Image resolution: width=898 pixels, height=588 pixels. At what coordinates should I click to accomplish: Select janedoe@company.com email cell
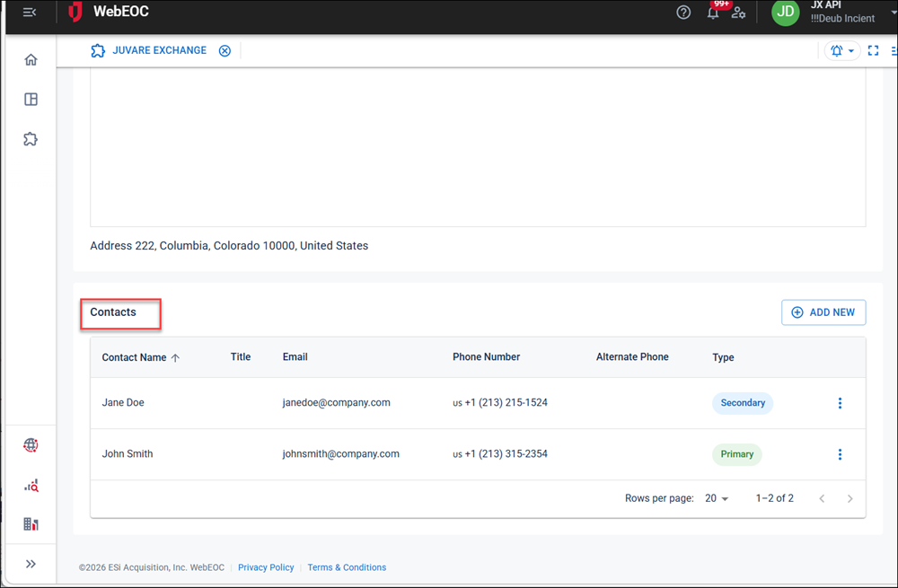[336, 402]
